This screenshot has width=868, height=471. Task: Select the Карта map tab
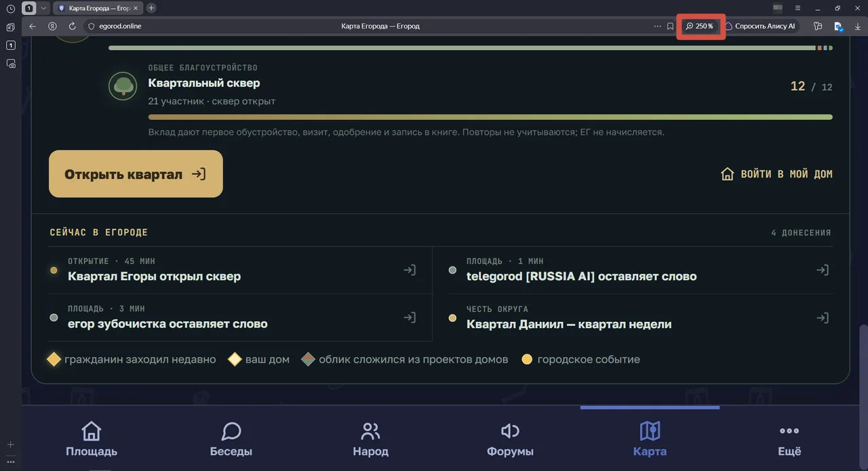click(x=650, y=438)
